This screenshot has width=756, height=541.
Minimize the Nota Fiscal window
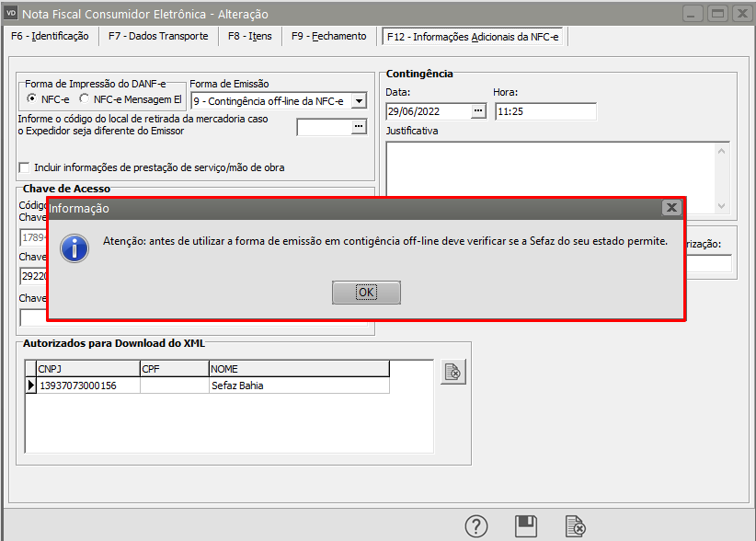pyautogui.click(x=693, y=14)
